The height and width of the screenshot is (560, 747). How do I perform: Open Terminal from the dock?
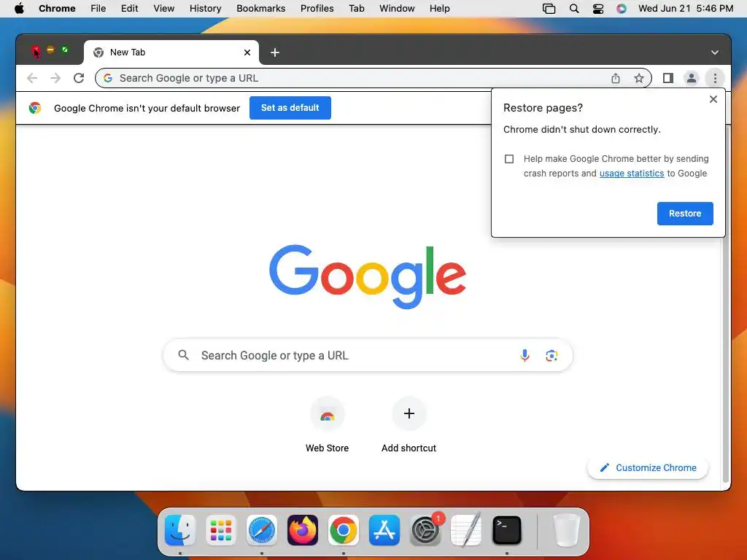[506, 530]
